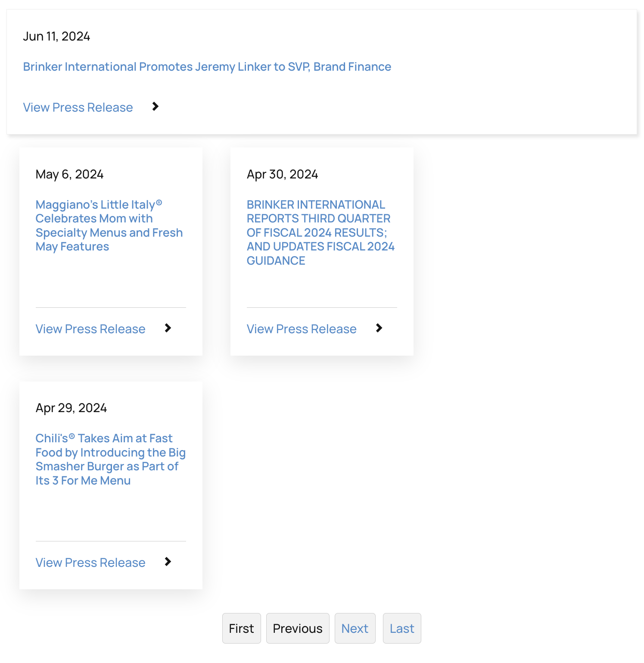Click the May 6, 2024 date text
The height and width of the screenshot is (663, 644).
tap(70, 174)
